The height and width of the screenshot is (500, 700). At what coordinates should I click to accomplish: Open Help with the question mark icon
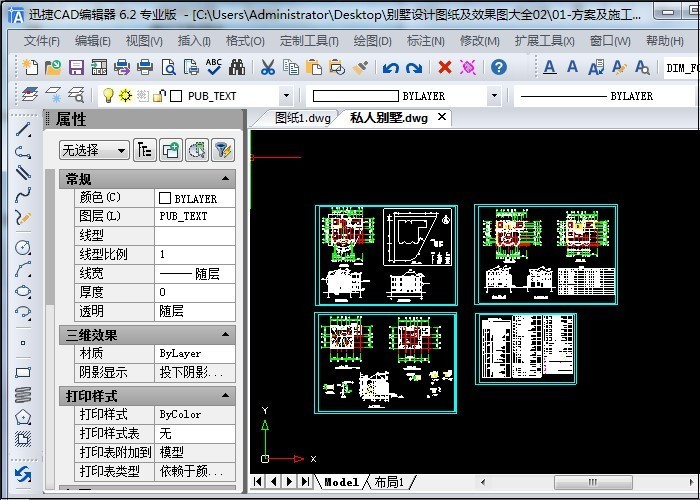coord(498,68)
